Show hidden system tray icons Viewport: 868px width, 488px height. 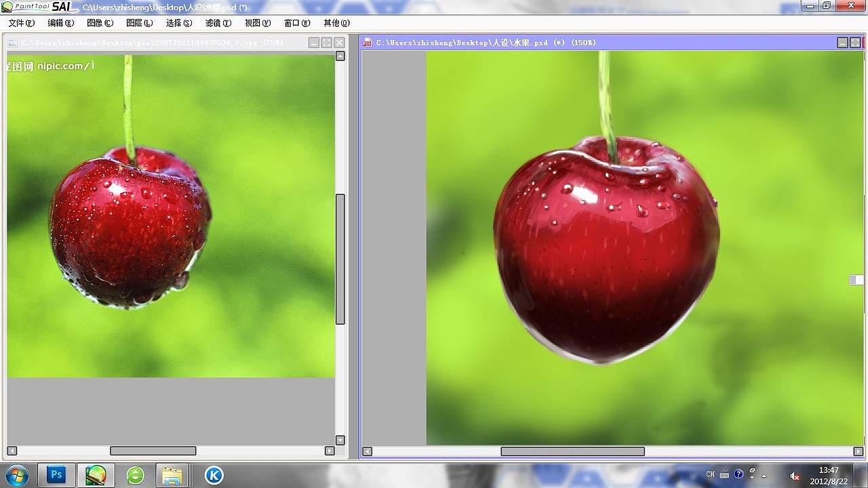[x=764, y=475]
